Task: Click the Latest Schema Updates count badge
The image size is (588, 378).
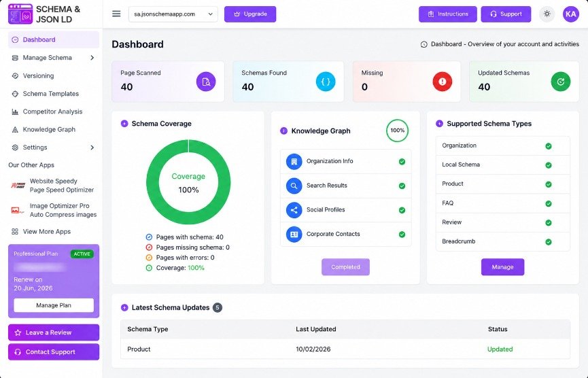Action: [218, 307]
